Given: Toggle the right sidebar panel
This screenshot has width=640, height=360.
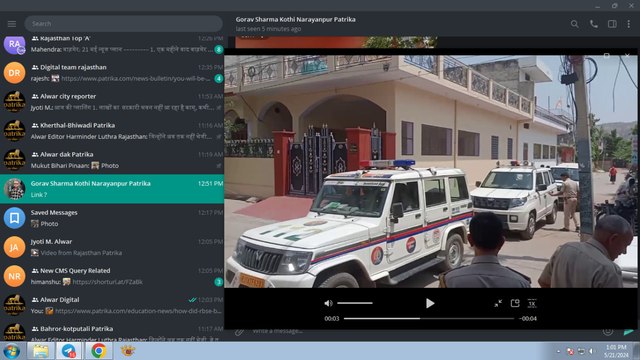Looking at the screenshot, I should pos(612,24).
